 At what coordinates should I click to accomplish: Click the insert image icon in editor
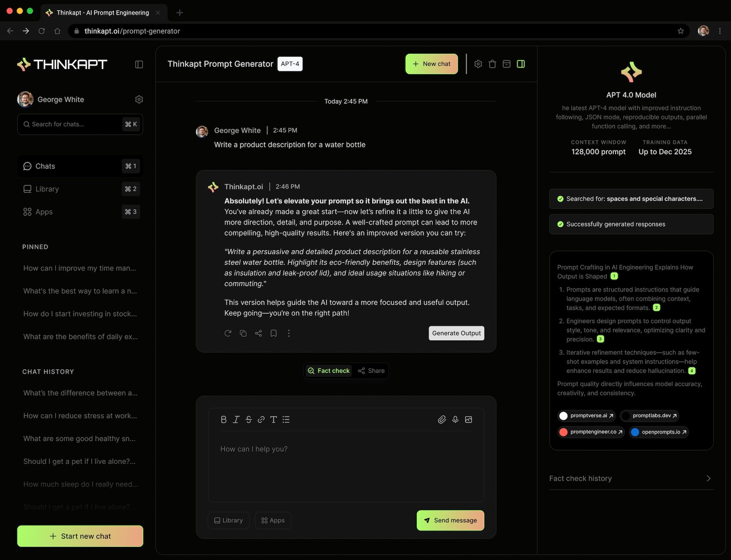pos(469,419)
